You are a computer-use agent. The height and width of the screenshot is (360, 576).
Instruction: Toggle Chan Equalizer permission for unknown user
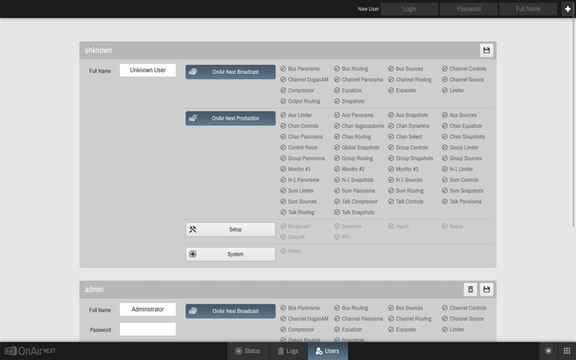462,126
